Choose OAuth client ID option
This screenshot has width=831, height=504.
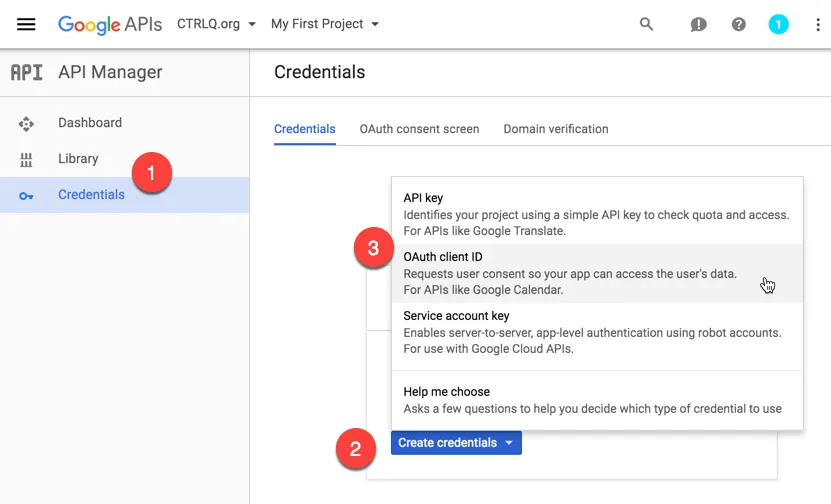(597, 273)
